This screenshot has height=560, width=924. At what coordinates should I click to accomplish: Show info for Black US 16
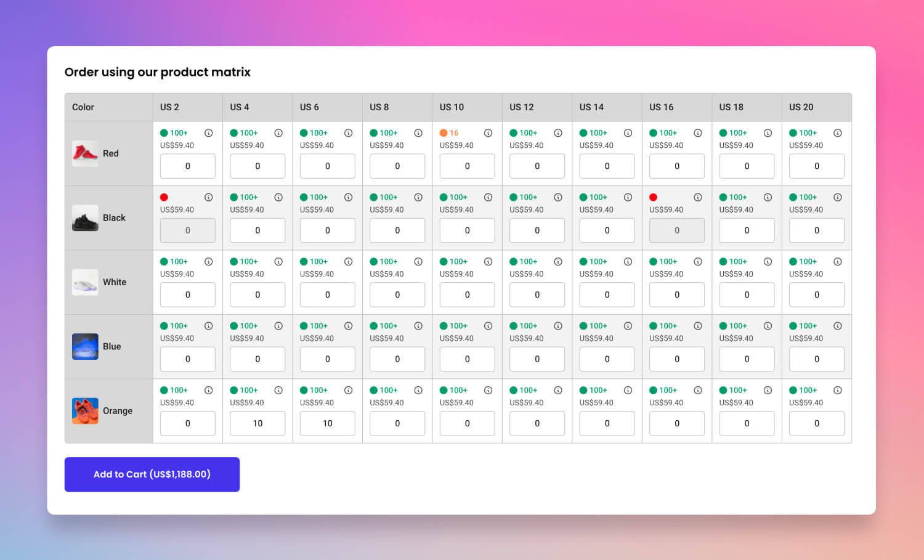coord(698,197)
